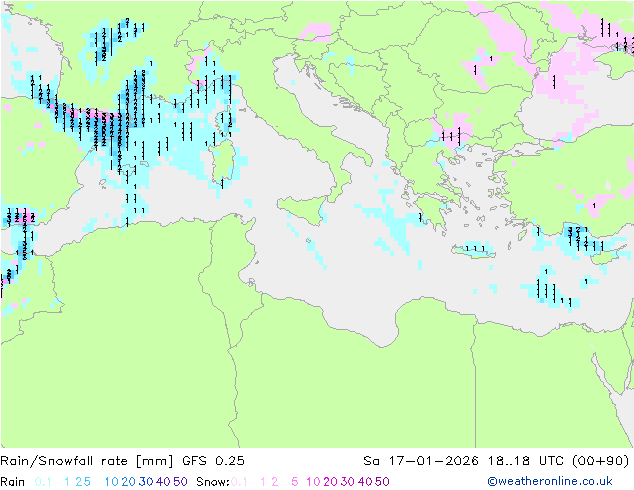Pick the 20 value in Snow legend

[330, 482]
